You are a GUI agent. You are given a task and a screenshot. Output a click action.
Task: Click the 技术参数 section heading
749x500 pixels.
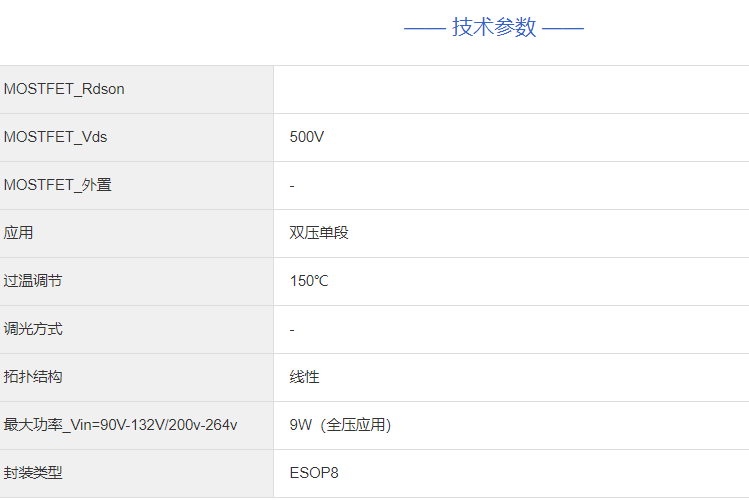point(494,27)
